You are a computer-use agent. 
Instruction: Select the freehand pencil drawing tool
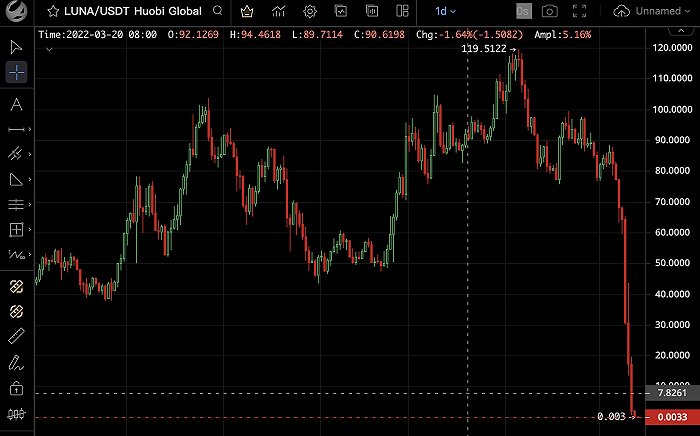tap(16, 363)
